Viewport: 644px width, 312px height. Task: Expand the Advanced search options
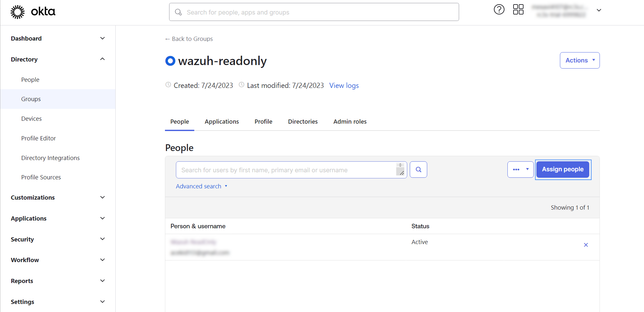click(201, 186)
